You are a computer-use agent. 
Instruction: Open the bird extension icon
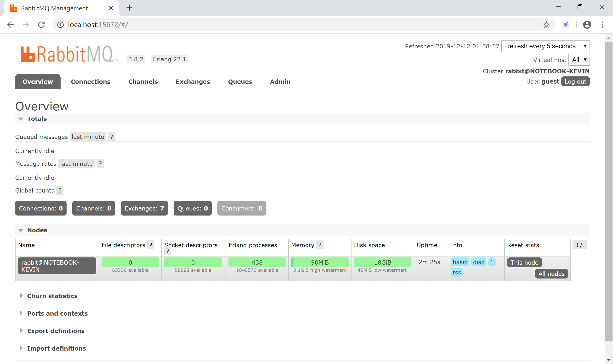(x=565, y=24)
